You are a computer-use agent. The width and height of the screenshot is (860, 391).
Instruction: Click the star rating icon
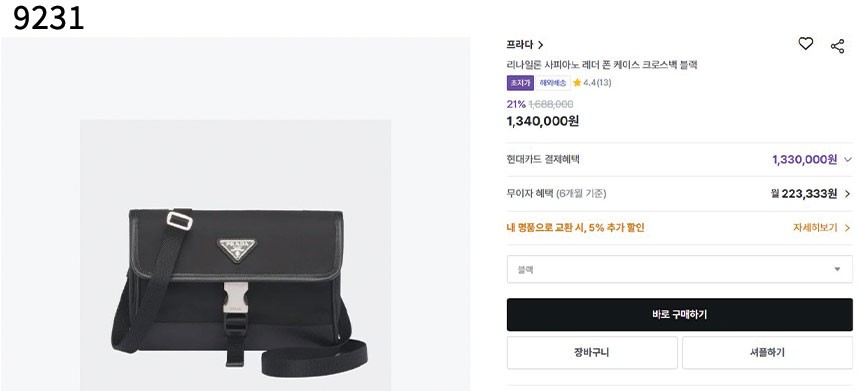(x=577, y=83)
